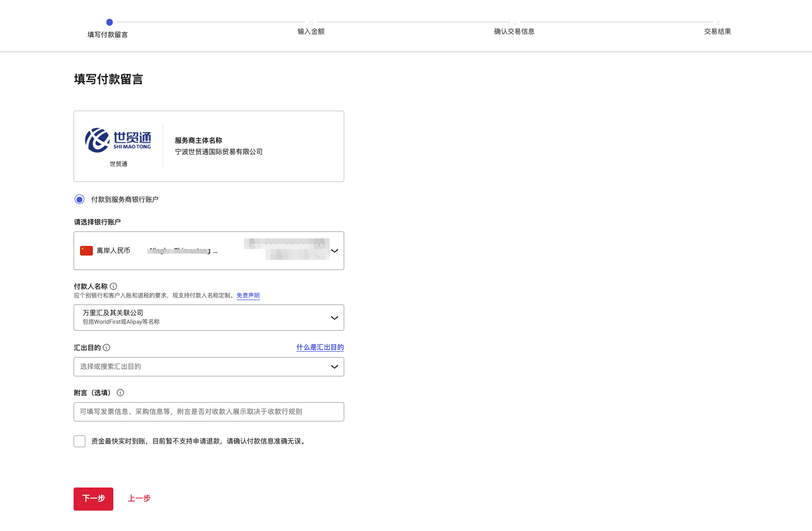Click the China flag icon for 离岸人民币

coord(86,251)
